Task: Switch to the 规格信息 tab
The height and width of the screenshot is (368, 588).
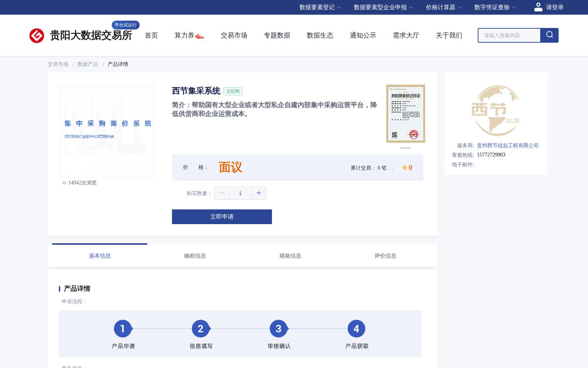Action: point(290,256)
